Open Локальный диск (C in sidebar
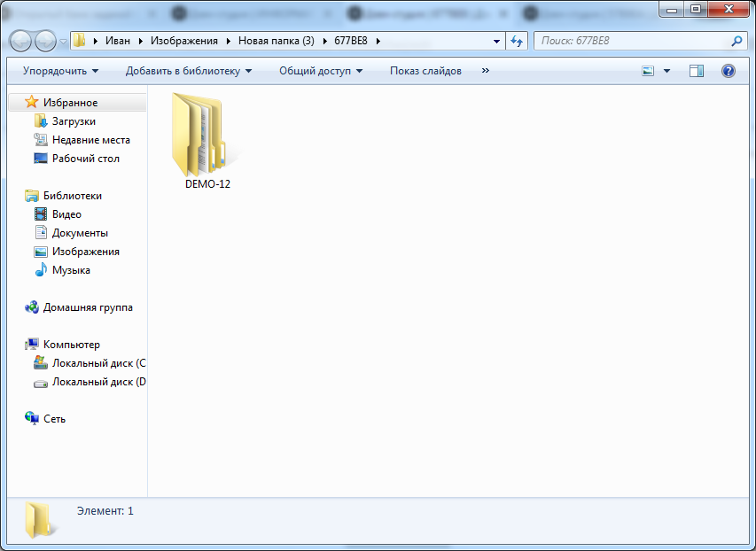Viewport: 756px width, 551px height. tap(99, 363)
